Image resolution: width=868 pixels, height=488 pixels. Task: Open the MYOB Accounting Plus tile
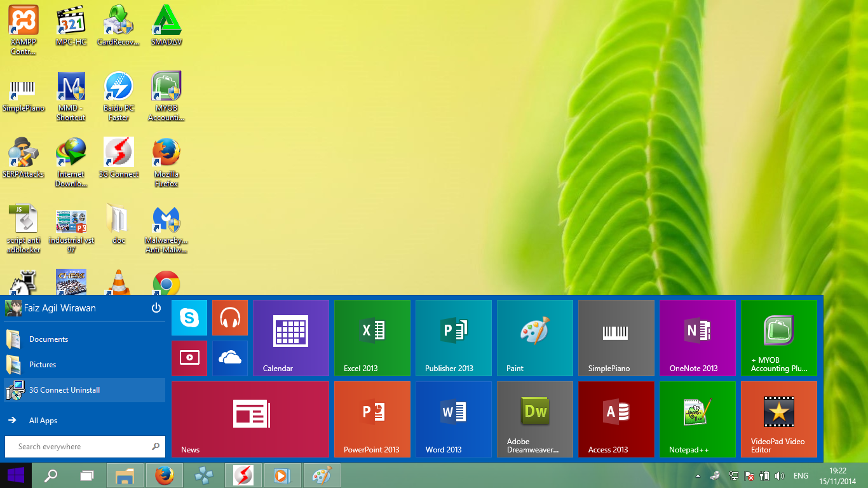tap(779, 338)
